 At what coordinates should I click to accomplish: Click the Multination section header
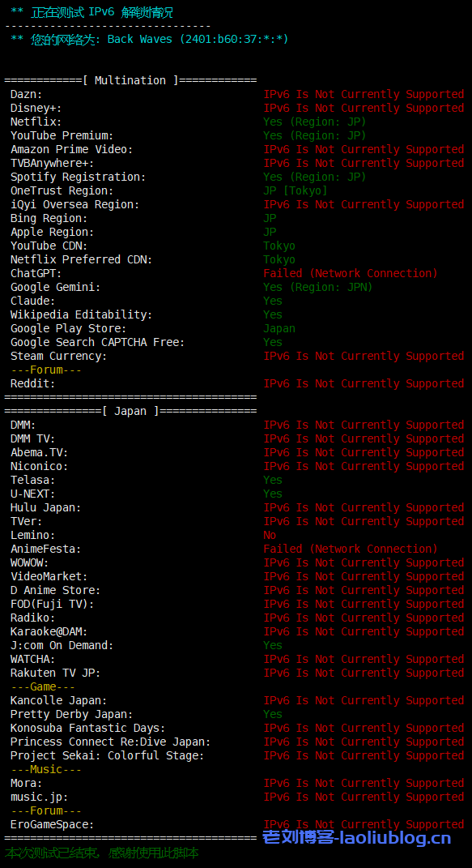(x=130, y=81)
